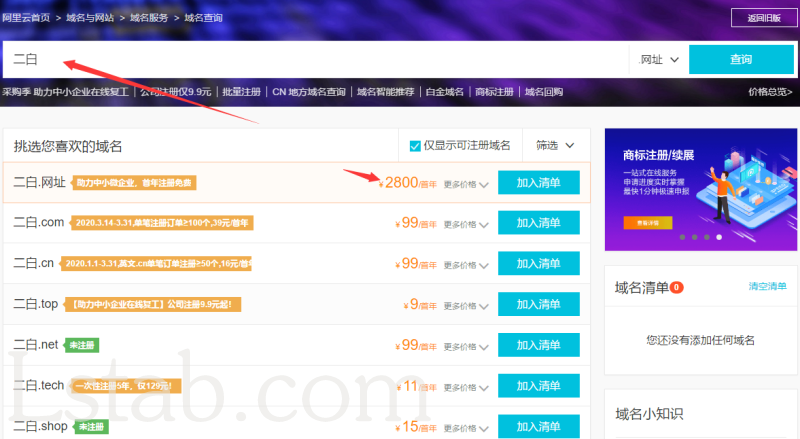Viewport: 800px width, 439px height.
Task: Open the .网址 suffix dropdown
Action: coord(659,60)
